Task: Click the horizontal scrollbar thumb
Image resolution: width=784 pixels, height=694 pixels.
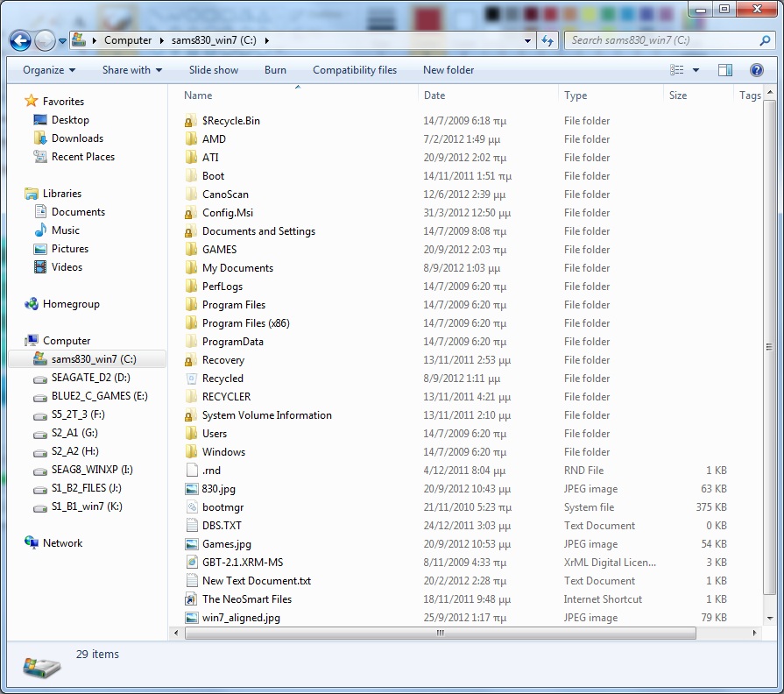Action: point(440,633)
